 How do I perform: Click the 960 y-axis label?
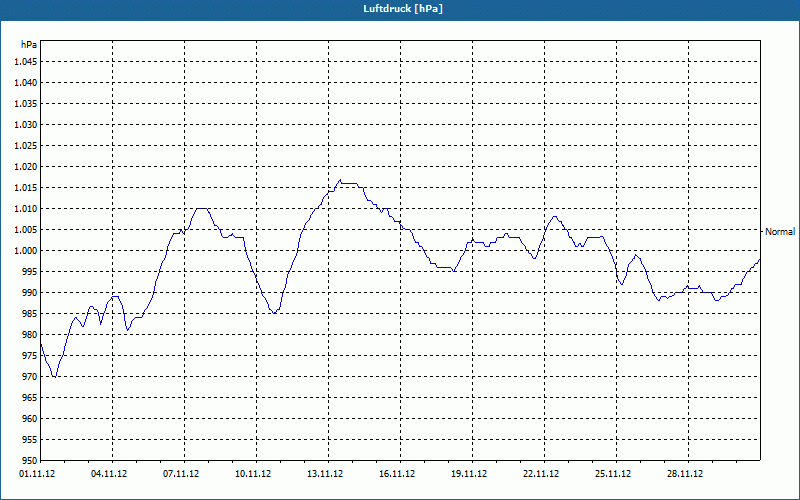(30, 418)
